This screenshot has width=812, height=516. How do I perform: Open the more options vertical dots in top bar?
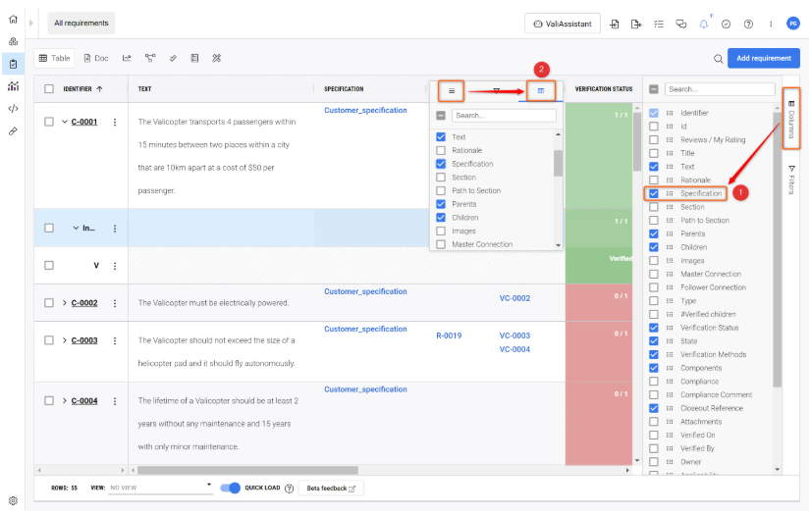pos(771,24)
